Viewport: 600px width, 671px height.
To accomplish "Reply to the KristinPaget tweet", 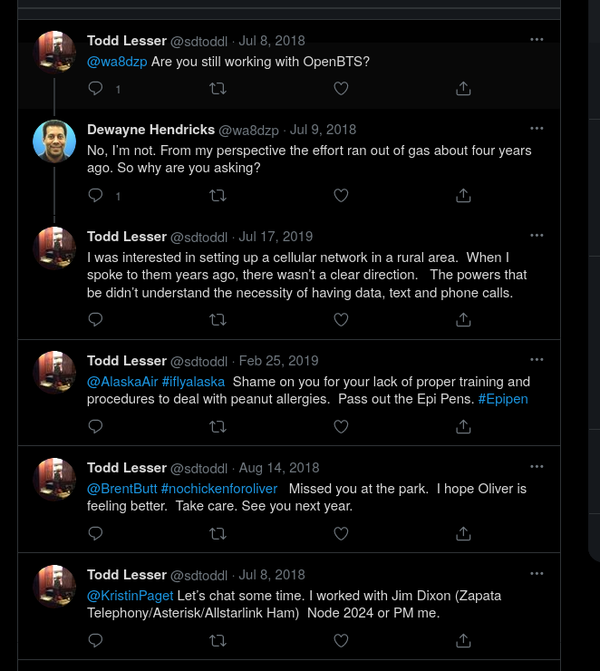I will pos(96,640).
